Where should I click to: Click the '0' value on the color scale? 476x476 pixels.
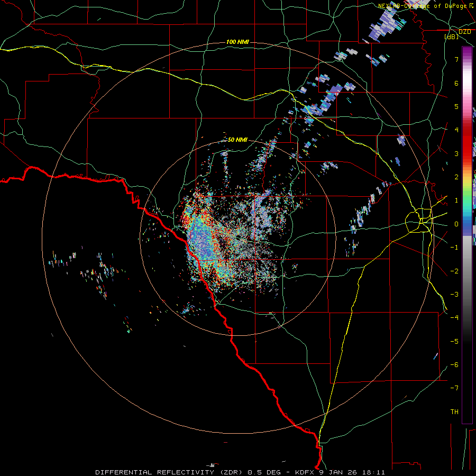tap(456, 224)
